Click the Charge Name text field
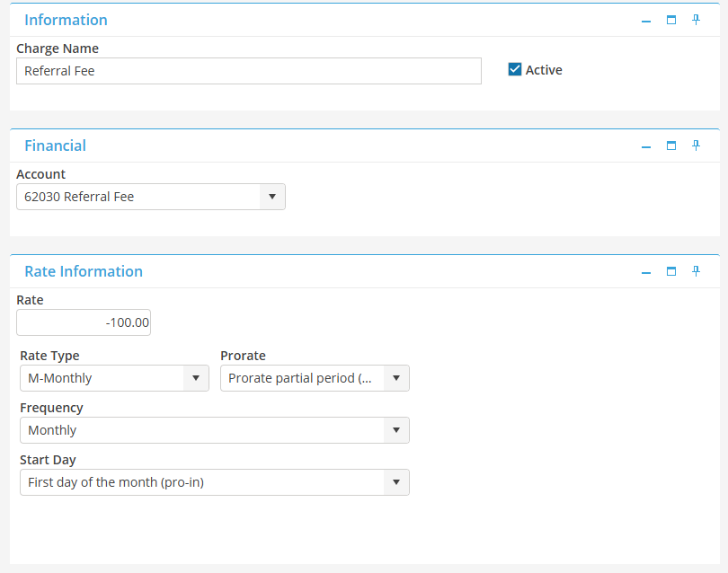 pos(249,71)
